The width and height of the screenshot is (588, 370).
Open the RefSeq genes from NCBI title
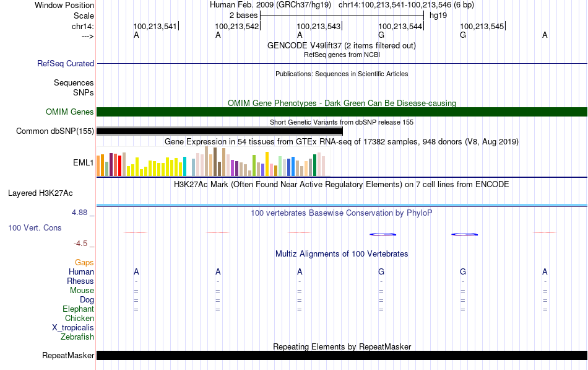pos(342,55)
